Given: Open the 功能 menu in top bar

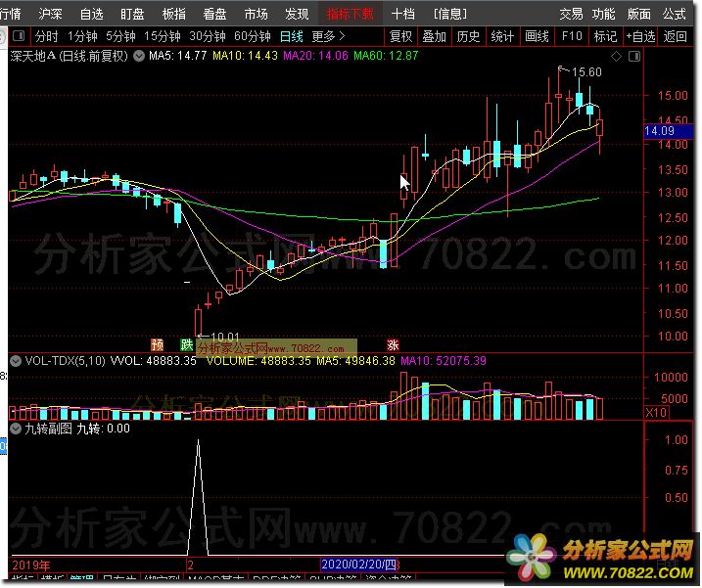Looking at the screenshot, I should pyautogui.click(x=603, y=14).
